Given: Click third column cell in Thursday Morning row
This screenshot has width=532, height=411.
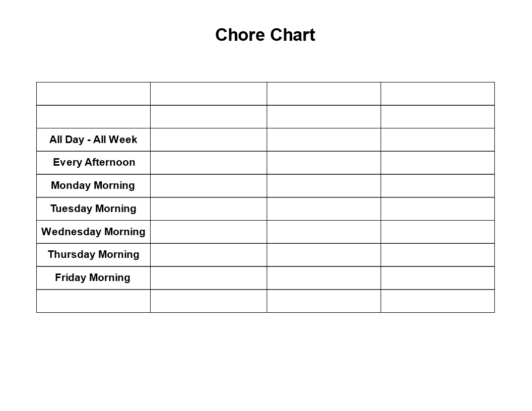Looking at the screenshot, I should pos(323,255).
